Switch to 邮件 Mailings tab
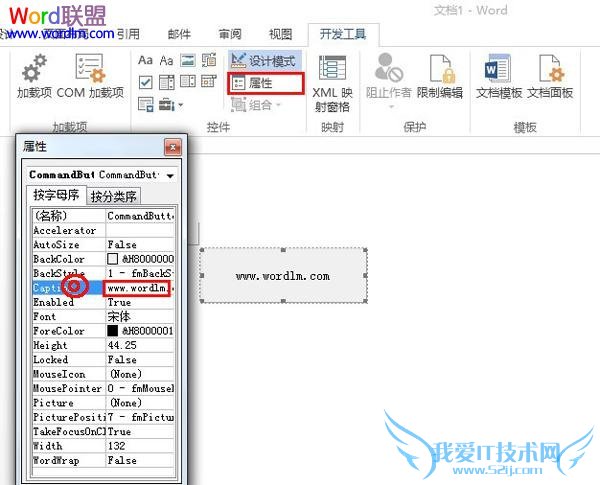The height and width of the screenshot is (485, 600). (x=179, y=34)
